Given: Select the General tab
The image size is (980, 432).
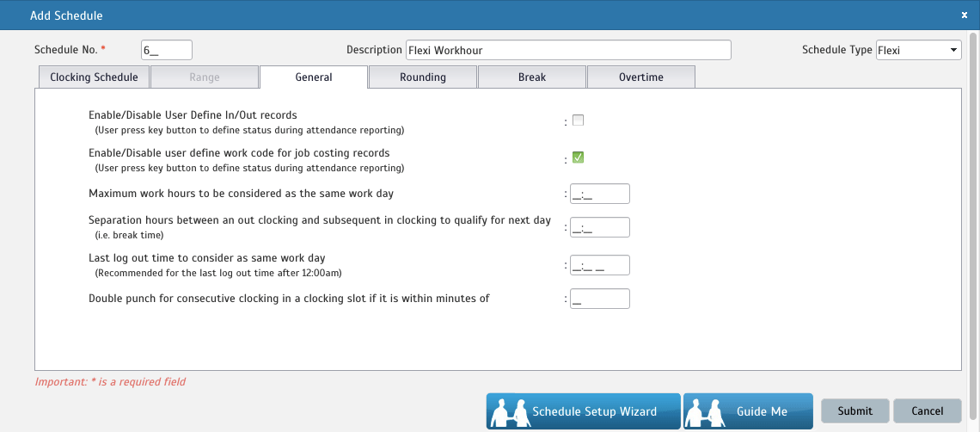Looking at the screenshot, I should [x=314, y=77].
